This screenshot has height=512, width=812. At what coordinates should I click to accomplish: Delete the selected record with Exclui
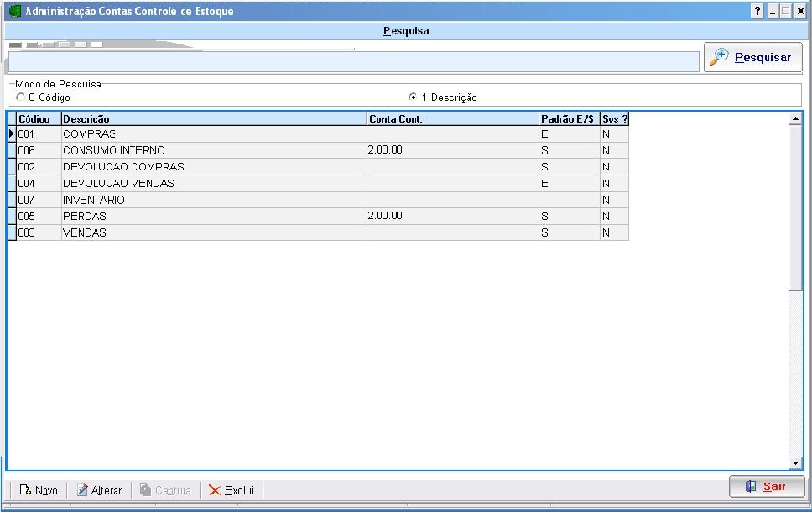pyautogui.click(x=232, y=490)
